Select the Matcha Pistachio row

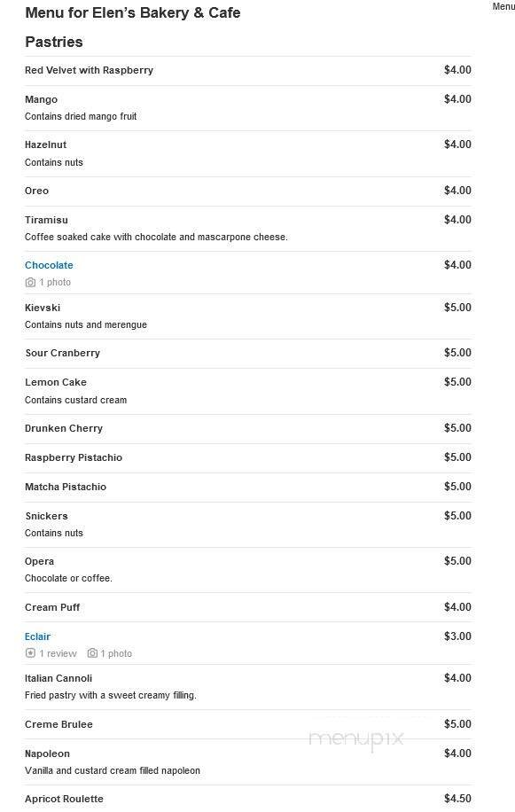pyautogui.click(x=65, y=486)
